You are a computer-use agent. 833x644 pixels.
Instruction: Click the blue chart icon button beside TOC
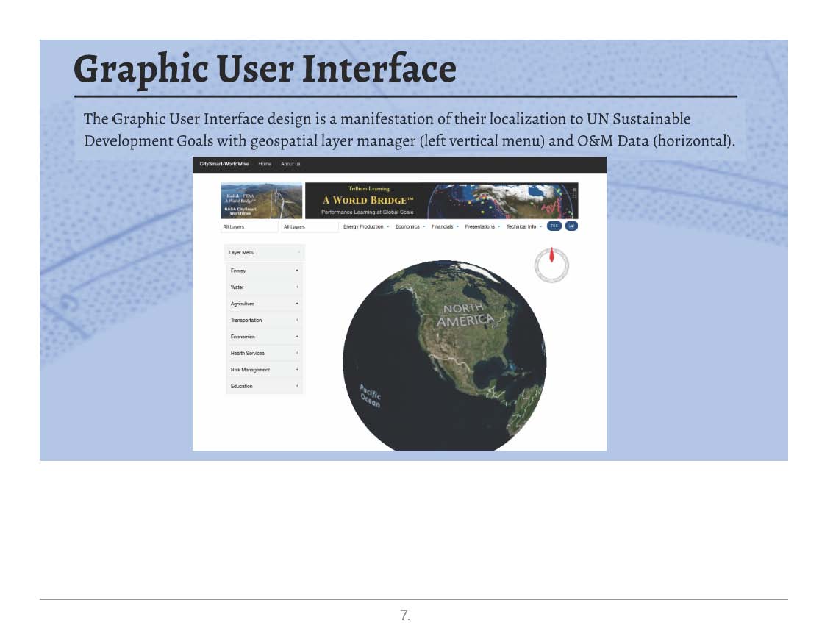click(x=571, y=226)
